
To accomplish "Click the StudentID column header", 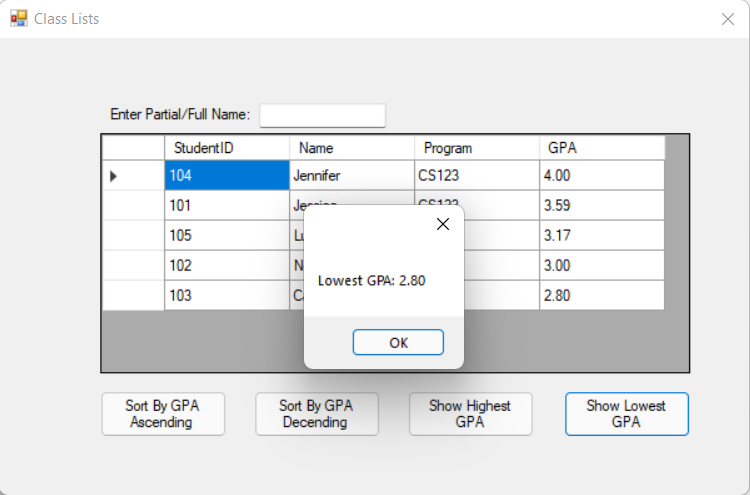I will [x=227, y=148].
